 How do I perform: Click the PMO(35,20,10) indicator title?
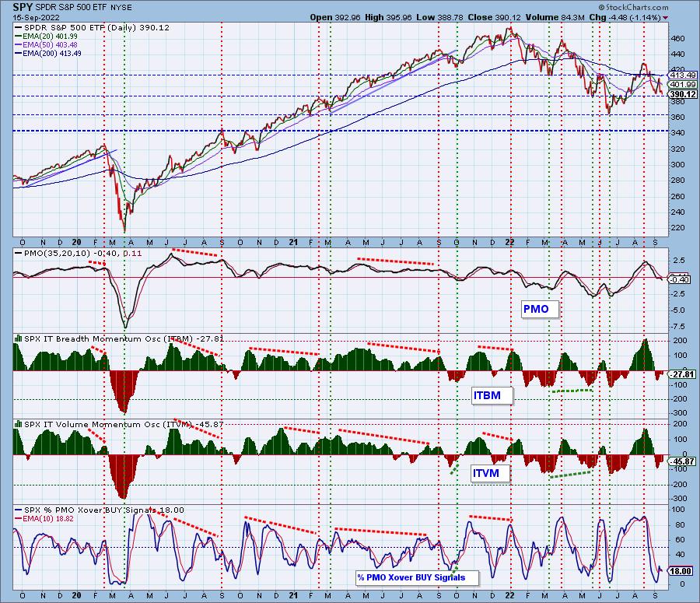tap(78, 254)
